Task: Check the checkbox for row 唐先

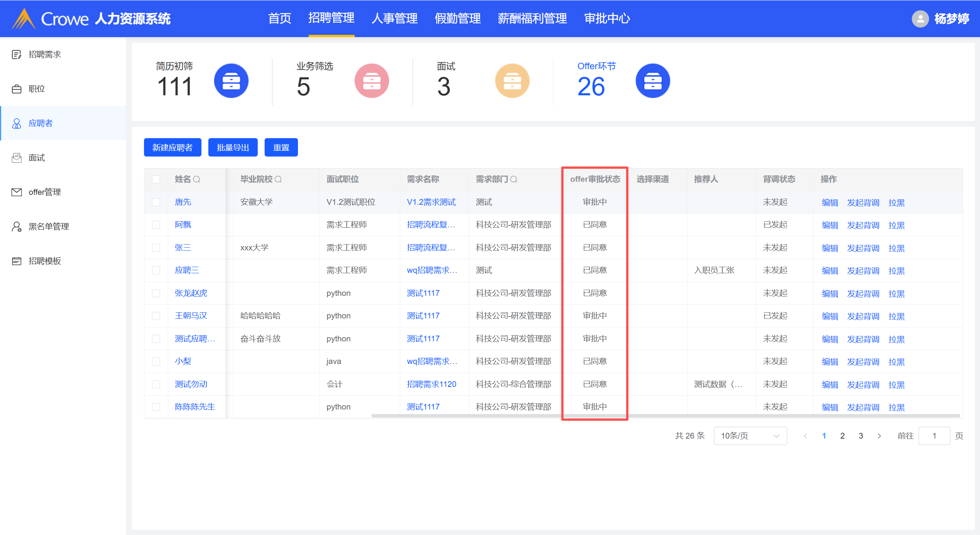Action: coord(156,202)
